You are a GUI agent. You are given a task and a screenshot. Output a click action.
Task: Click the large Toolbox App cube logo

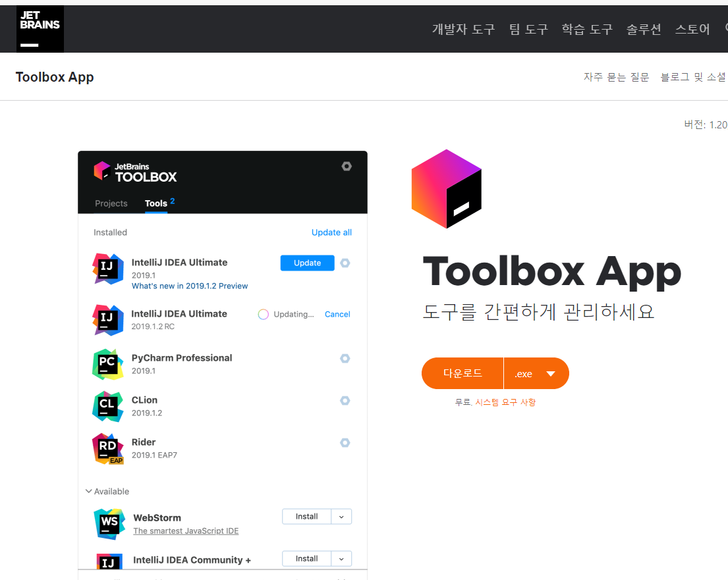click(x=447, y=189)
